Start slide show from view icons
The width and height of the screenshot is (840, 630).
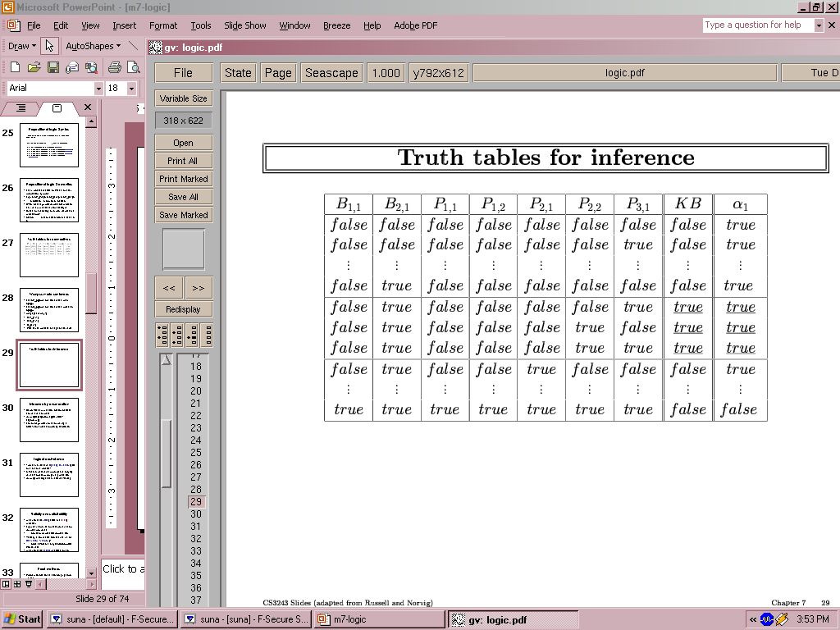tap(29, 584)
